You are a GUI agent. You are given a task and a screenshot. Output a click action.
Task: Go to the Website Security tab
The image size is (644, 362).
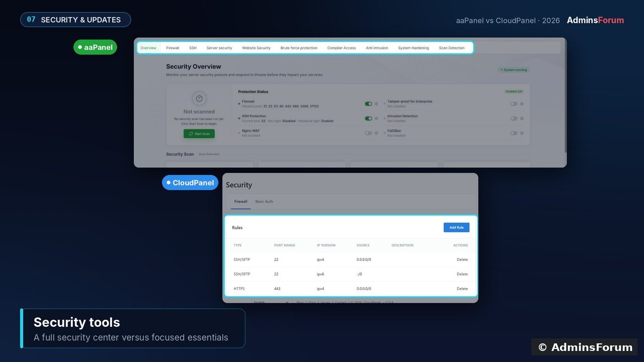[256, 48]
